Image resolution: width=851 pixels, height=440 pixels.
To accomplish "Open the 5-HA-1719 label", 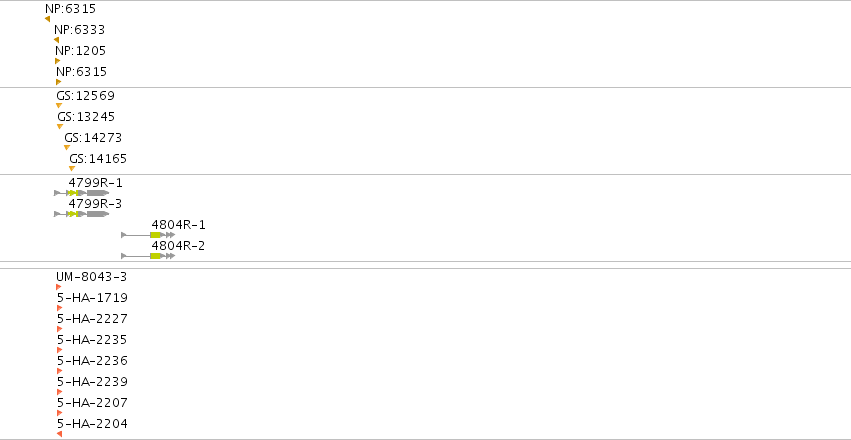I will [x=92, y=297].
